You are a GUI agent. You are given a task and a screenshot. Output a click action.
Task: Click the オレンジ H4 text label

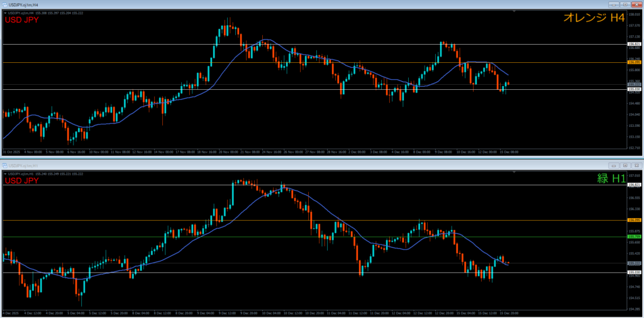coord(594,18)
